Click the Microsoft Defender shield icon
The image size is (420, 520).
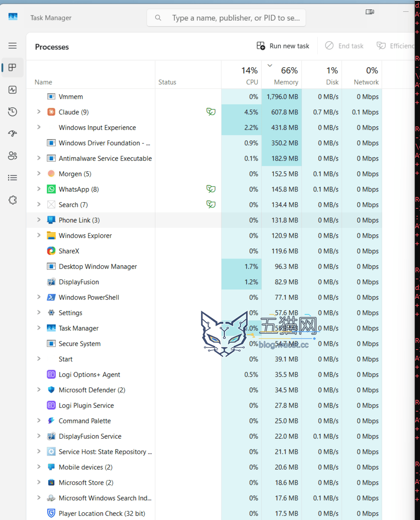pyautogui.click(x=51, y=390)
